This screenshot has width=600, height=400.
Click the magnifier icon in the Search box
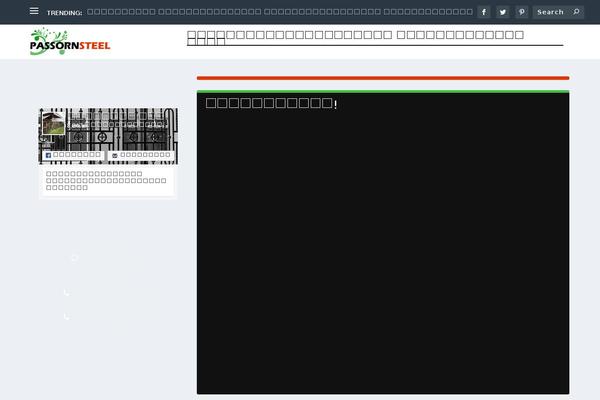tap(576, 12)
